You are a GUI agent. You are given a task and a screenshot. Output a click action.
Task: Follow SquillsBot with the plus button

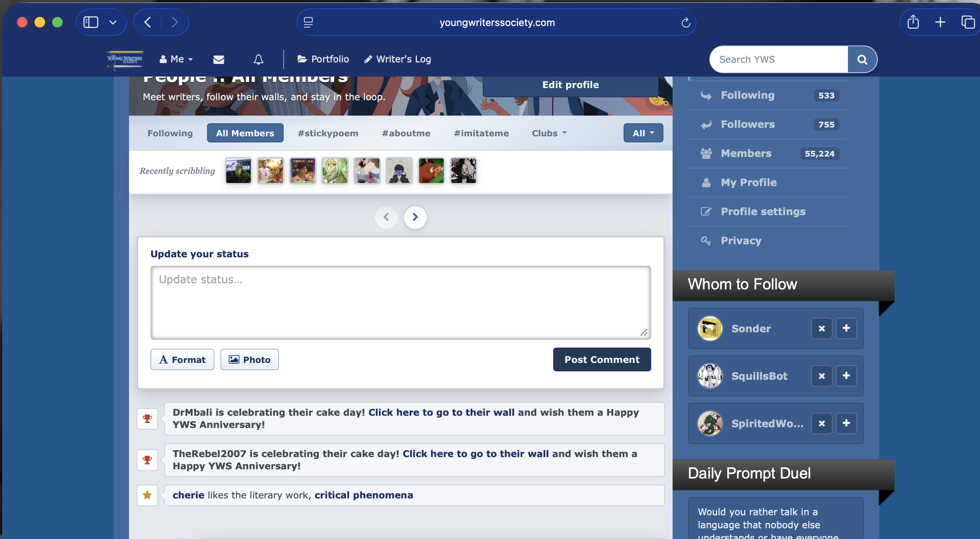846,376
